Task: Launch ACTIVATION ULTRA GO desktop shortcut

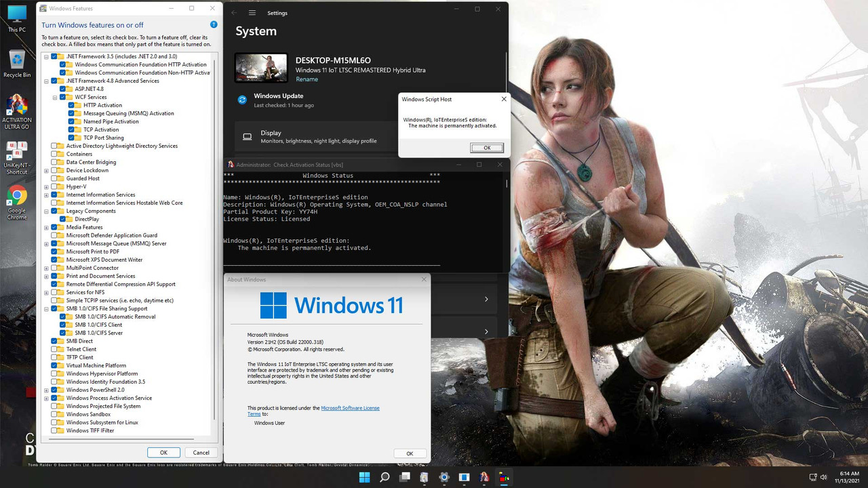Action: coord(17,112)
